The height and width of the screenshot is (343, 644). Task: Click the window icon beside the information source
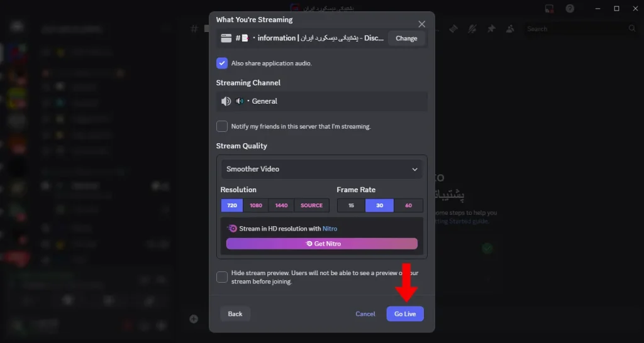click(226, 38)
